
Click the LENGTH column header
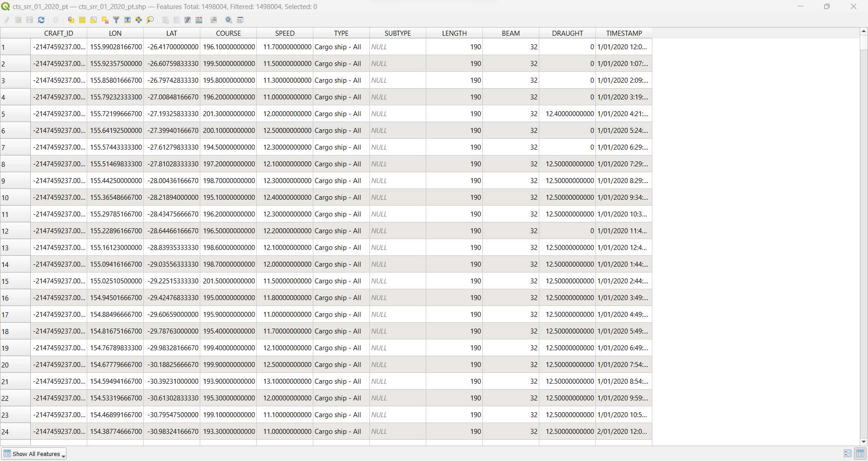coord(454,33)
